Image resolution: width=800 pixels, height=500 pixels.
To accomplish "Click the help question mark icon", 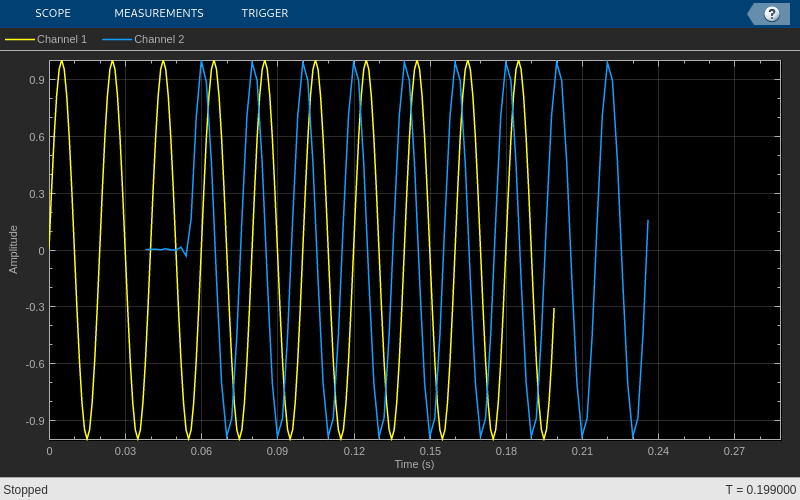I will click(771, 14).
